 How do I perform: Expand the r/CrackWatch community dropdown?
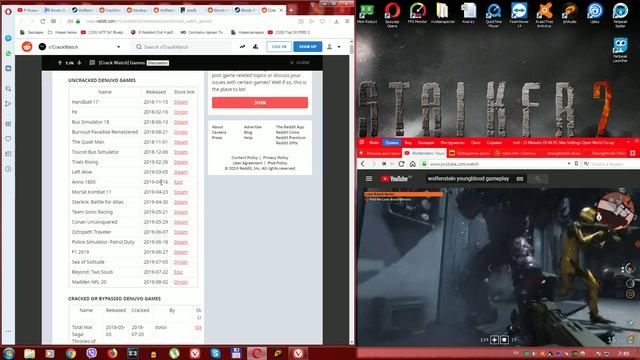119,47
